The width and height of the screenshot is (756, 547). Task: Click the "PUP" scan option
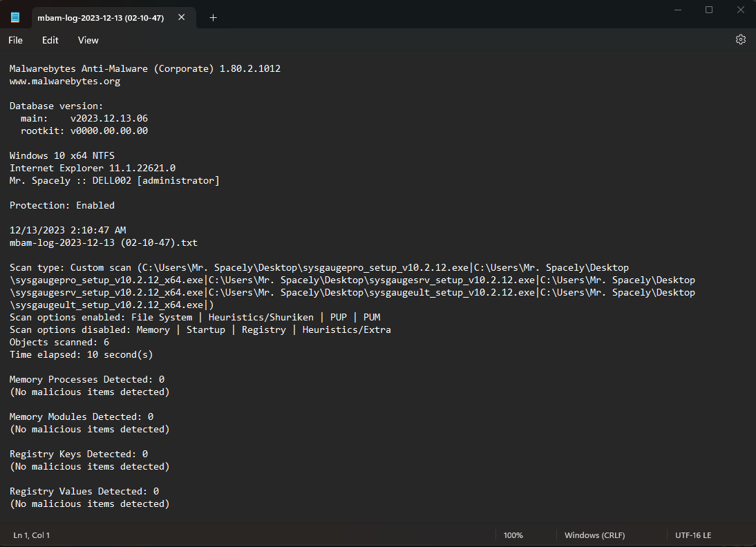pyautogui.click(x=339, y=318)
